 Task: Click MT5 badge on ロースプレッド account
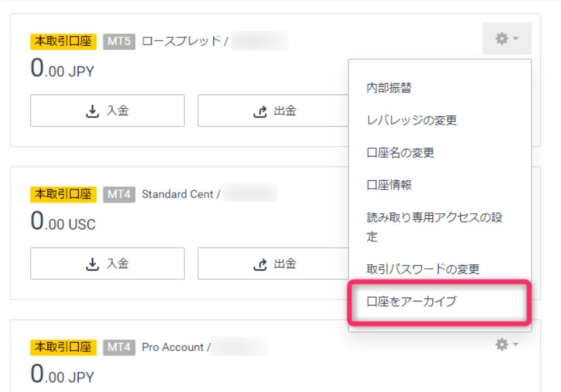tap(119, 41)
